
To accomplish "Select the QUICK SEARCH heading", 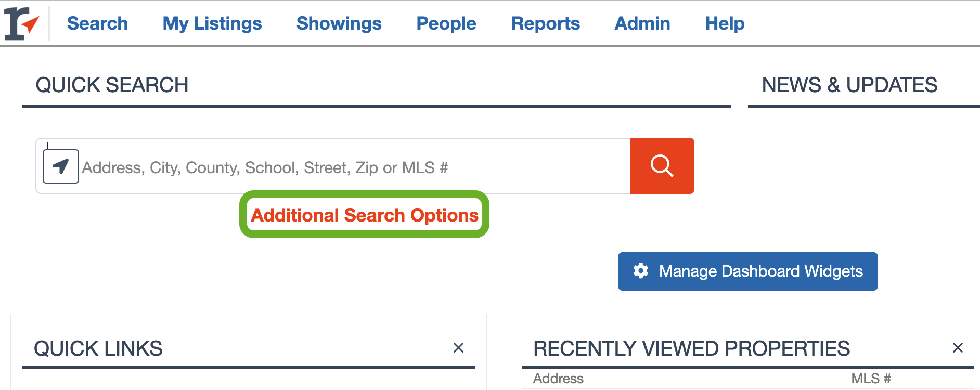I will (112, 85).
